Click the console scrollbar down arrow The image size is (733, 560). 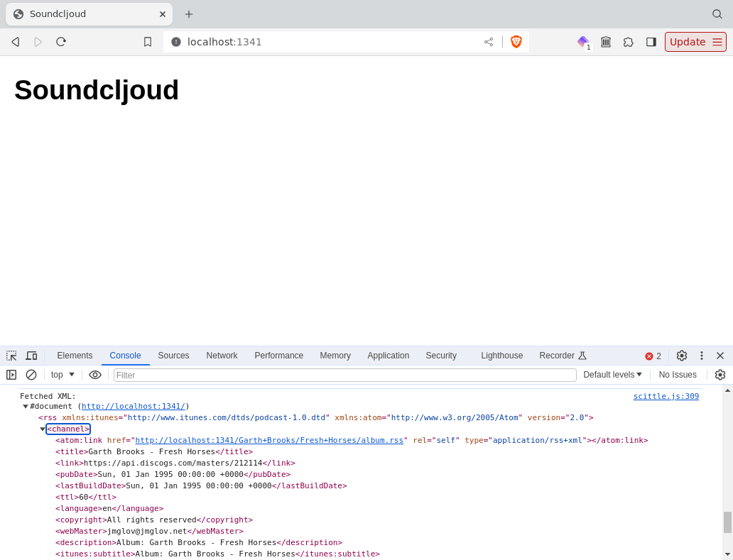tap(727, 555)
